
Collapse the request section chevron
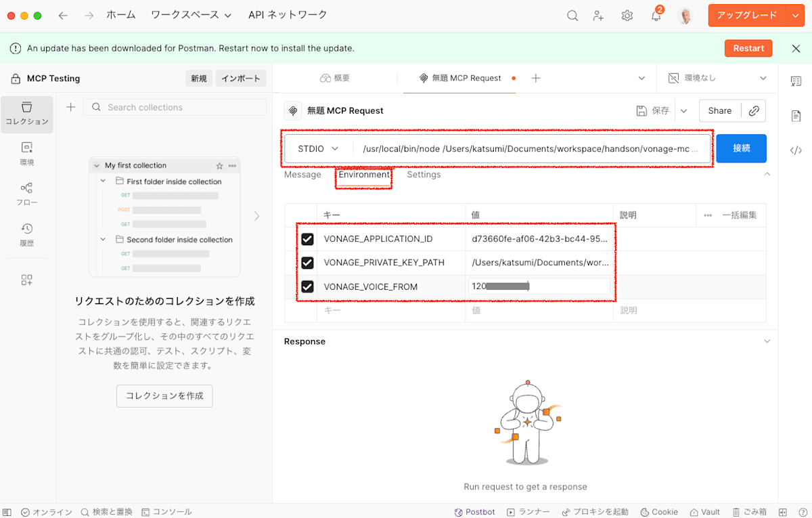[x=767, y=175]
